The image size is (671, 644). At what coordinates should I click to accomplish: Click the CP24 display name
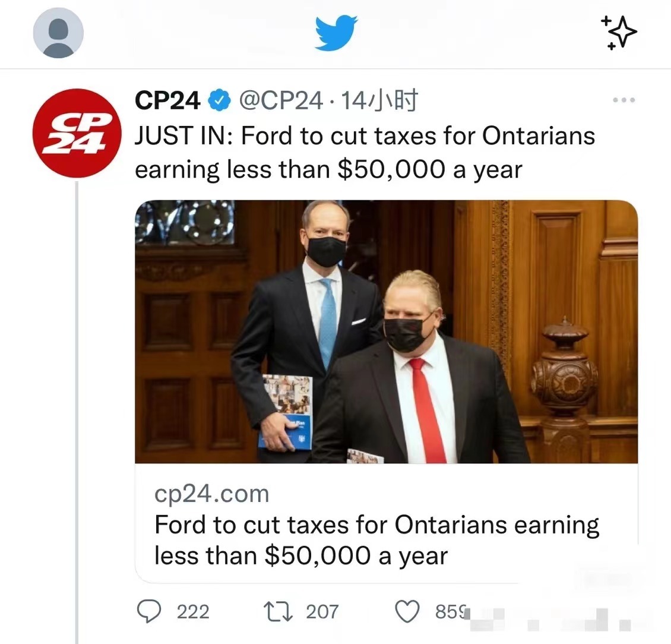(x=167, y=100)
